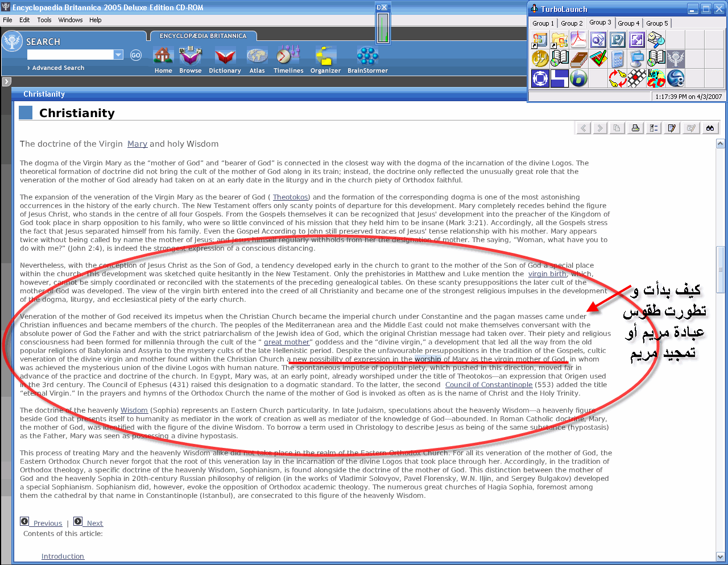The height and width of the screenshot is (565, 728).
Task: Open the Windows menu
Action: [71, 20]
